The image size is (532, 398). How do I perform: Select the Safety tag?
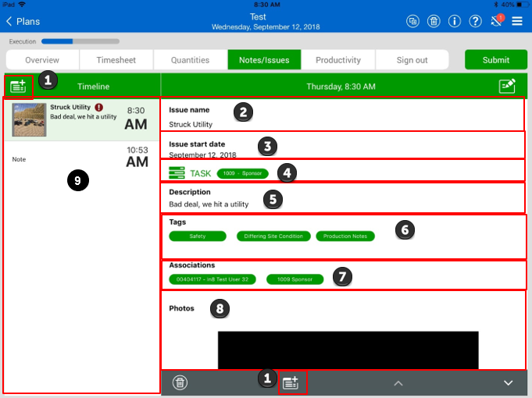tap(198, 236)
